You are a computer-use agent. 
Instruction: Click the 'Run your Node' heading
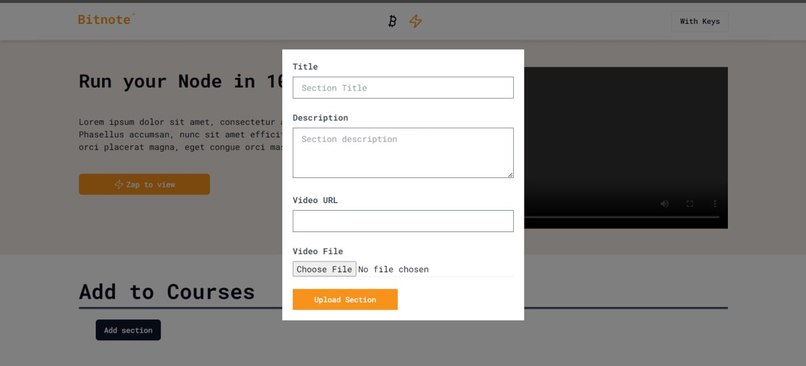pos(180,81)
